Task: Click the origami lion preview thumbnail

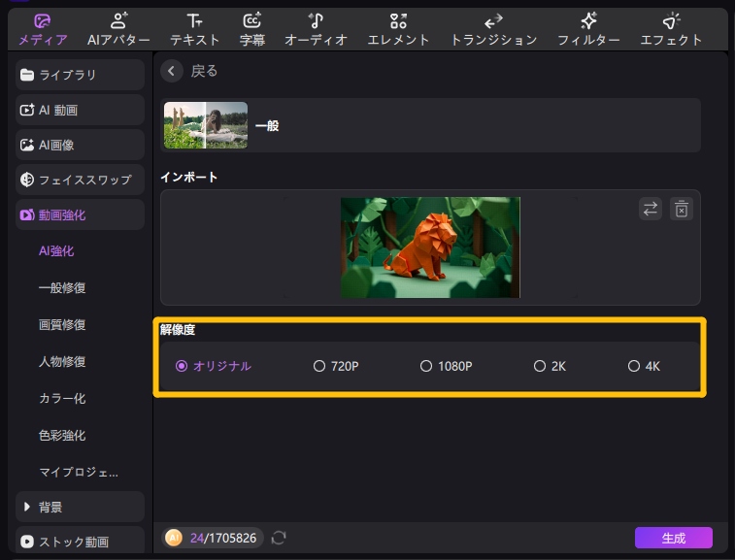Action: [x=430, y=247]
